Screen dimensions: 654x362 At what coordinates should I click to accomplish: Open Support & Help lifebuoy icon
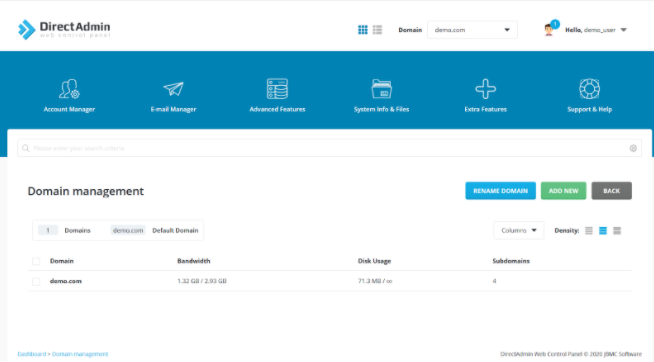[589, 89]
